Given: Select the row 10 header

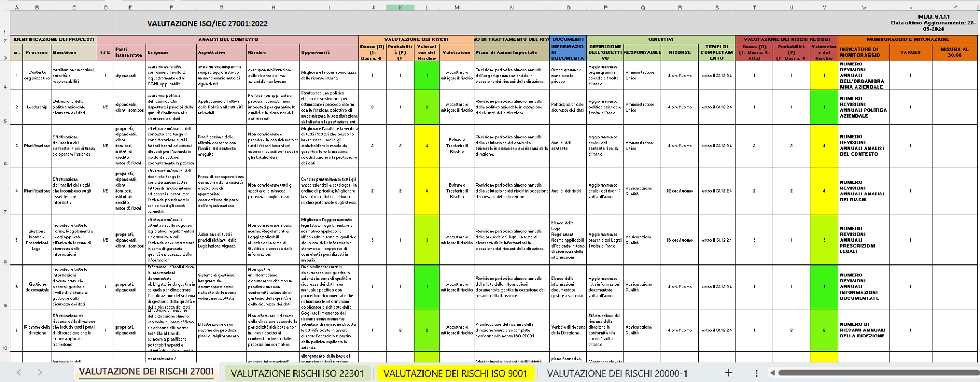Looking at the screenshot, I should [5, 348].
